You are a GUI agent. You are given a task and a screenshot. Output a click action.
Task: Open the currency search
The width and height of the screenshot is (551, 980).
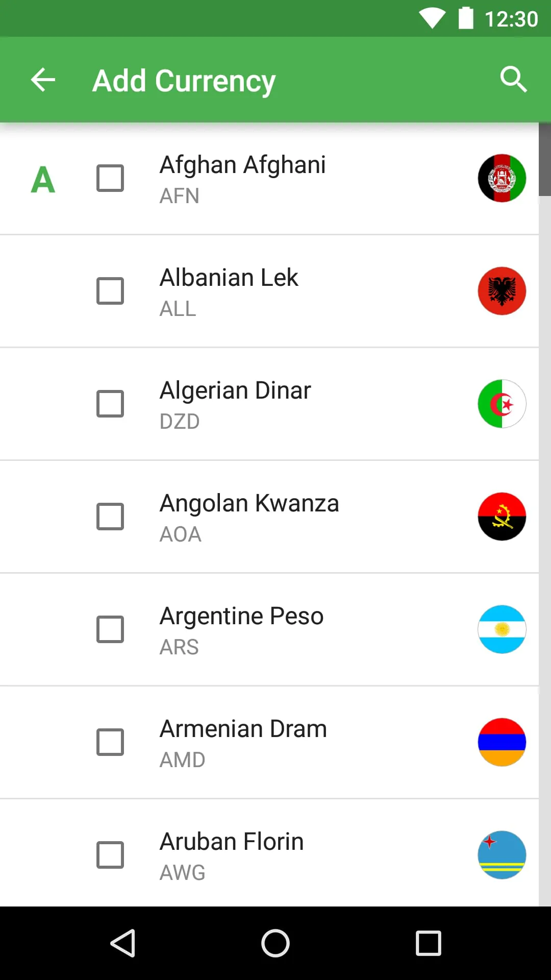tap(513, 80)
